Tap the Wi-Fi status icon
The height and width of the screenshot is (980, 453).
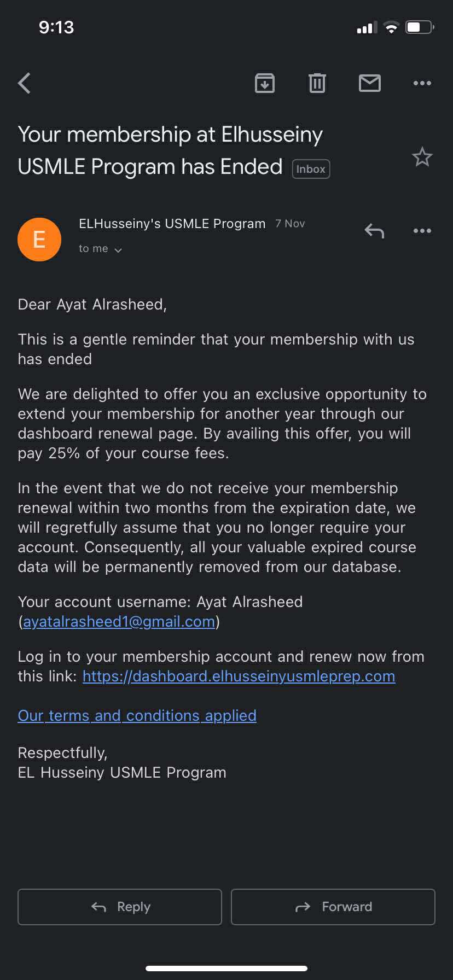click(391, 27)
